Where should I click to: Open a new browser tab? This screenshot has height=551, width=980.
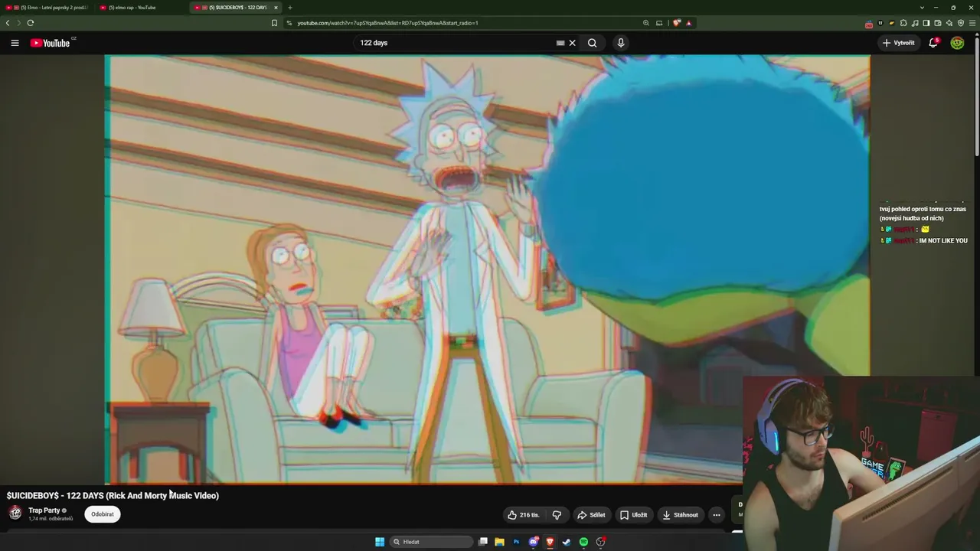[x=289, y=8]
